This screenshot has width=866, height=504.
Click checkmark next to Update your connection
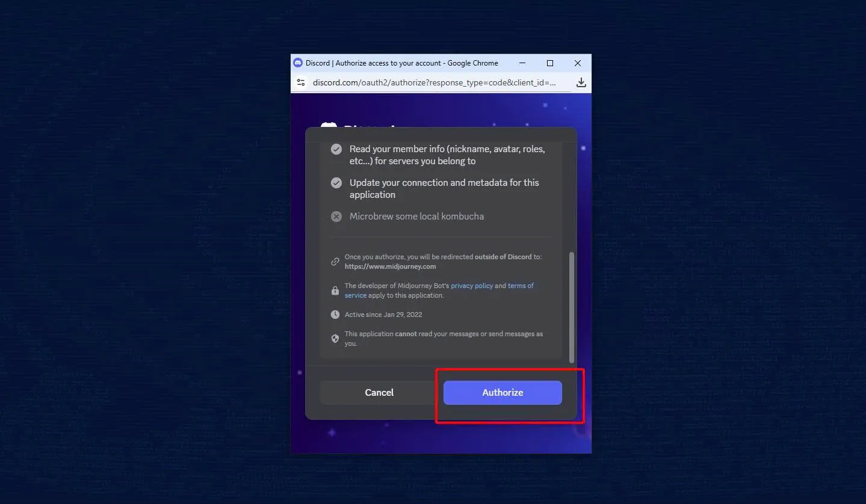point(336,183)
